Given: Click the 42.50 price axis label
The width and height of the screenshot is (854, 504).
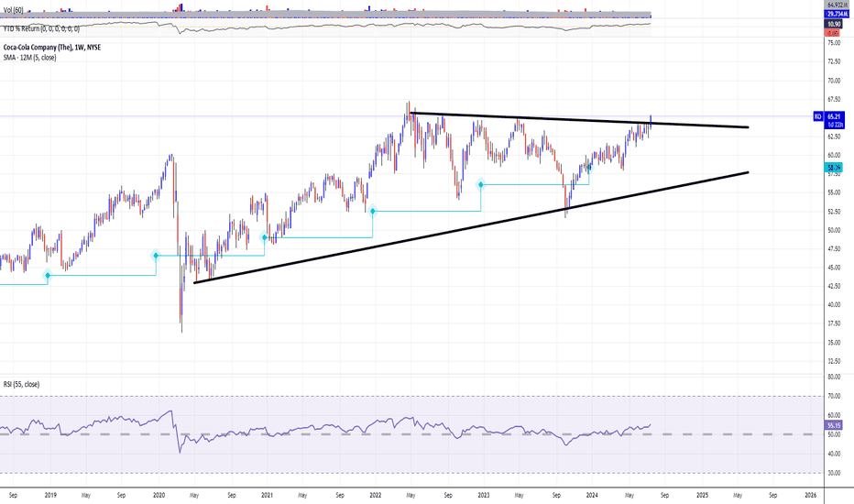Looking at the screenshot, I should click(834, 286).
